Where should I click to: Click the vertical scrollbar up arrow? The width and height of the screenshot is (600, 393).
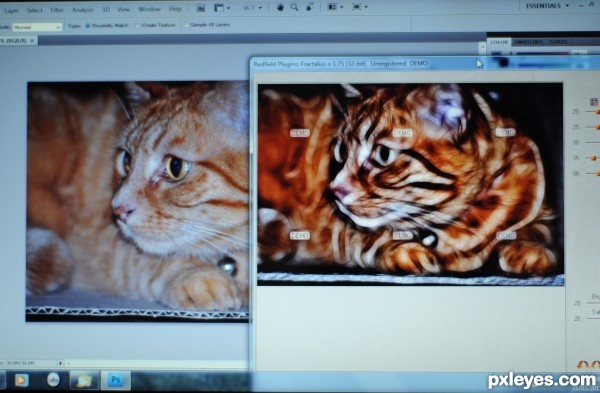(x=482, y=47)
